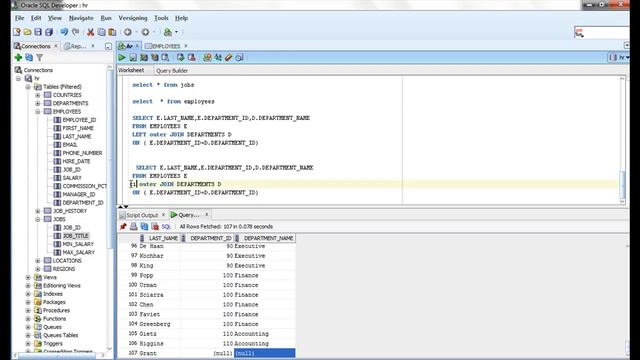This screenshot has width=640, height=360.
Task: Click the Save All icon
Action: tap(49, 32)
